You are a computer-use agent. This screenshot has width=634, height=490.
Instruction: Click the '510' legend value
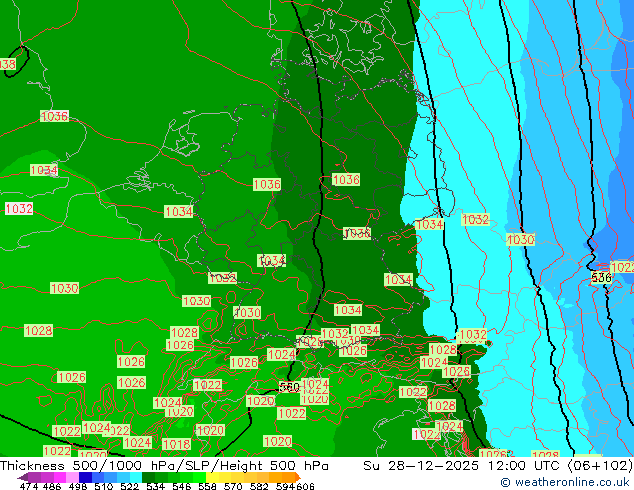click(104, 486)
